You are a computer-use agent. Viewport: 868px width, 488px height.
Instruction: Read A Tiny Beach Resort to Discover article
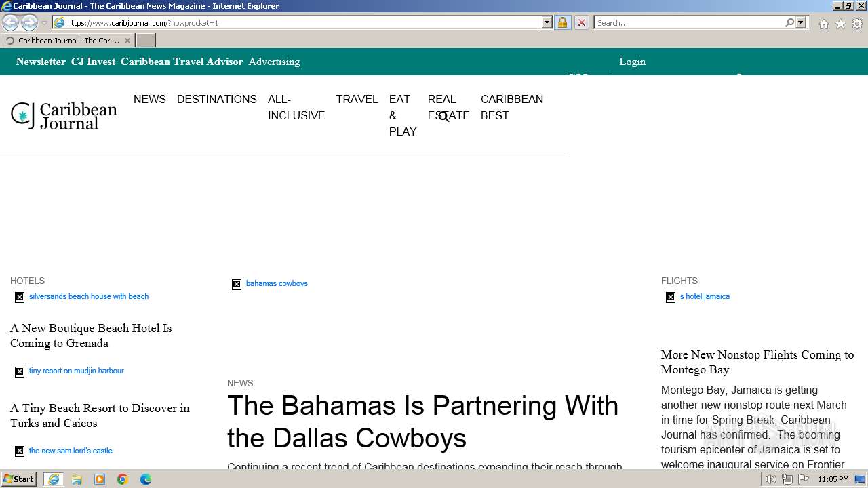click(100, 415)
